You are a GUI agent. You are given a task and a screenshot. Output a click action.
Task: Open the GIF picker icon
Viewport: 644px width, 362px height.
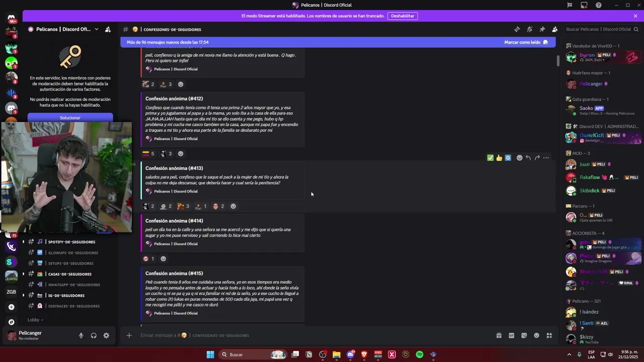click(x=511, y=335)
